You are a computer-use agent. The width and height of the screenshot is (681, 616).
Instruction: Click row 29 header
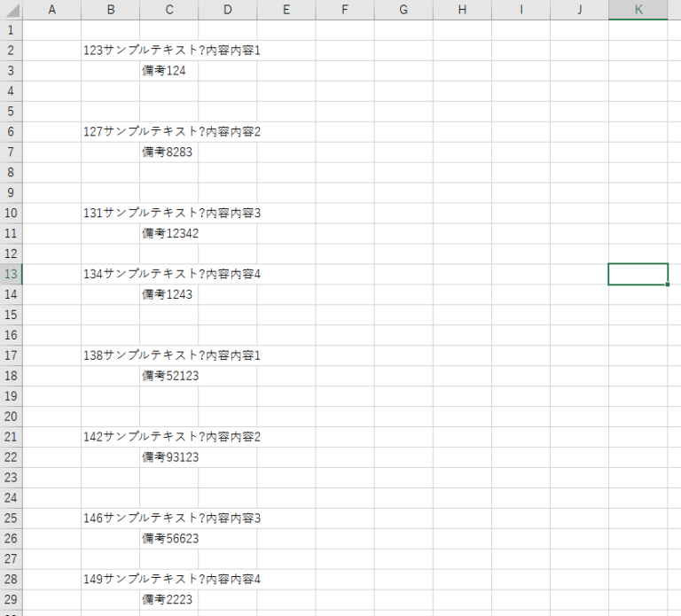pos(11,600)
